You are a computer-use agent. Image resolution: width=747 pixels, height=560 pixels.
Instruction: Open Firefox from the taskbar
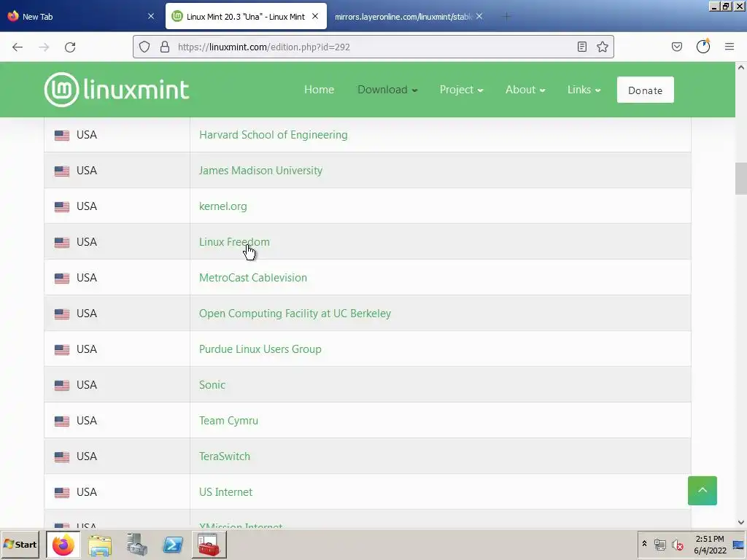63,545
